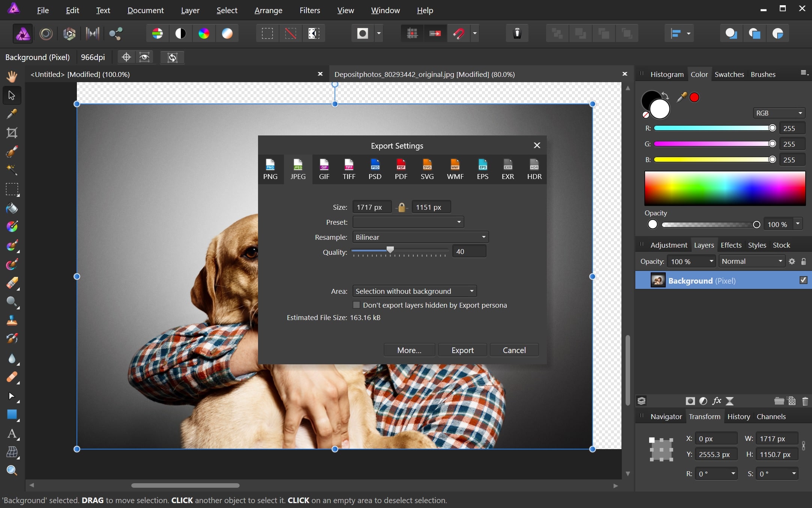Open the Histogram panel tab

[668, 74]
